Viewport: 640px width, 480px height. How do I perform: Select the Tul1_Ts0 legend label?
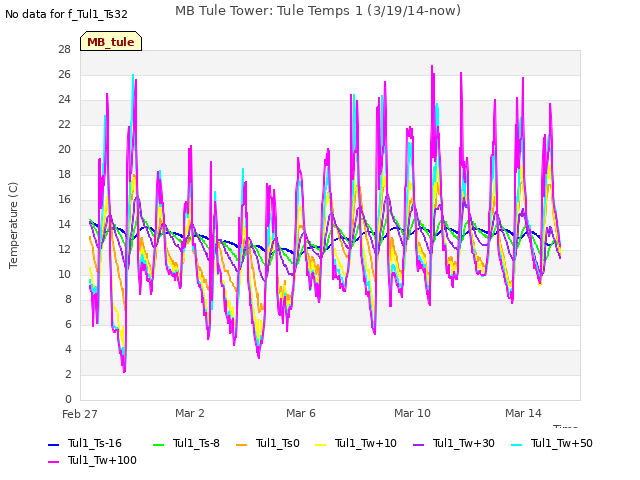coord(278,444)
